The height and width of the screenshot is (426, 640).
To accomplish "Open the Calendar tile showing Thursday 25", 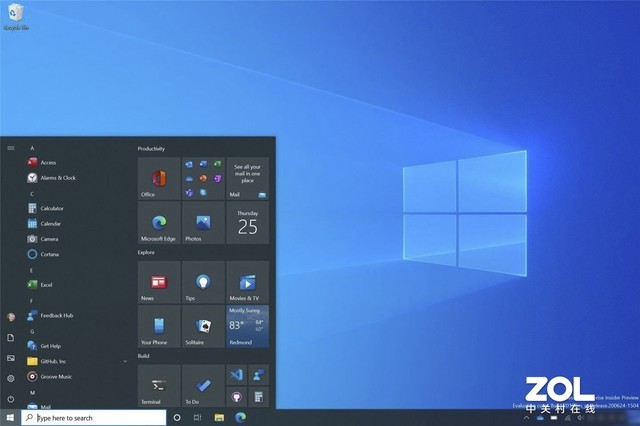I will click(x=247, y=223).
